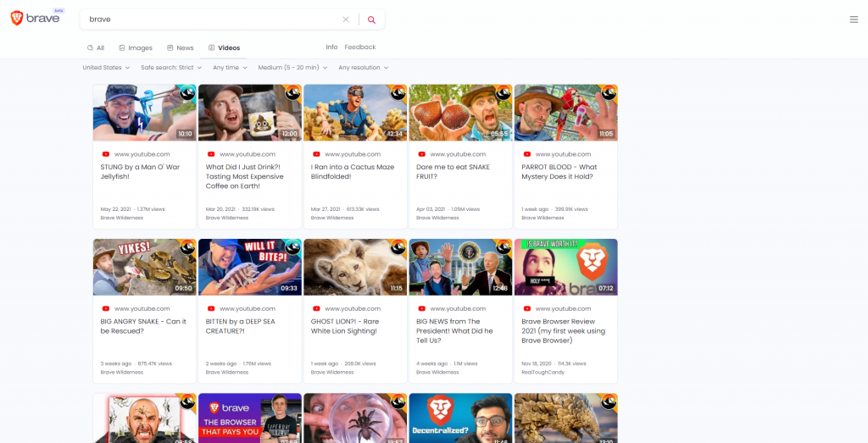Expand the Any resolution filter

(363, 68)
